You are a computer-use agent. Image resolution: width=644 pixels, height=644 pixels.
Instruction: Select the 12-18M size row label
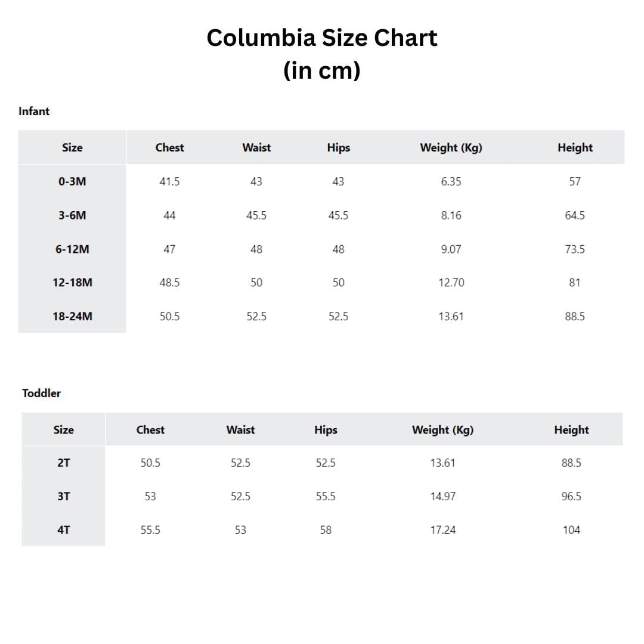point(72,283)
